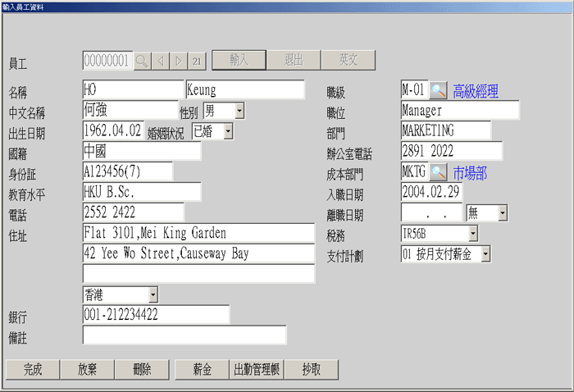The width and height of the screenshot is (574, 392).
Task: Click the cost department code field MKTG
Action: pyautogui.click(x=414, y=171)
